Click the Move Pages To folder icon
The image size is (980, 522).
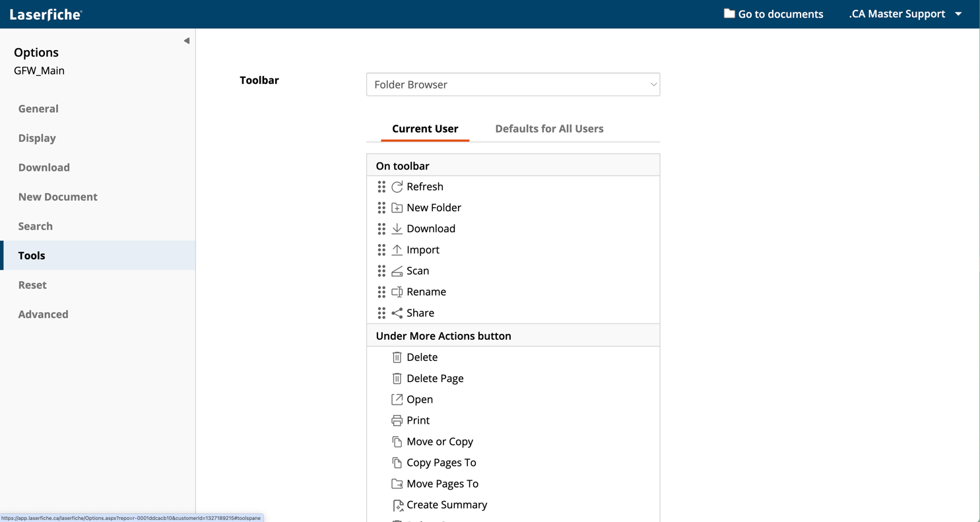(x=397, y=484)
